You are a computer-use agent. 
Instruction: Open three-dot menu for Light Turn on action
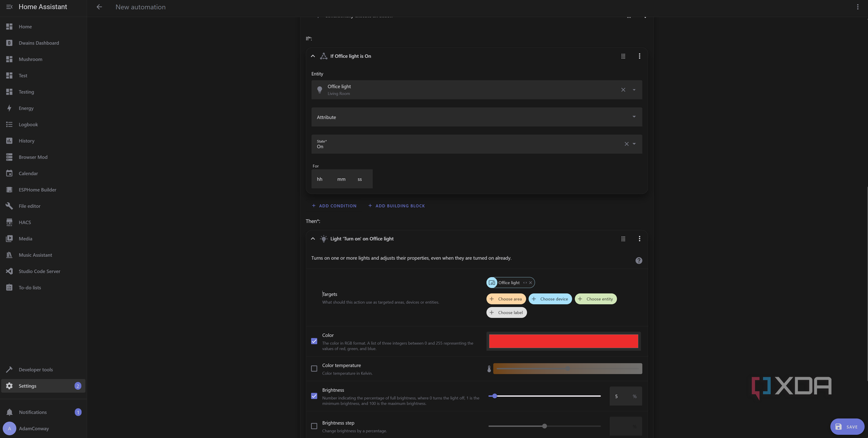[639, 238]
